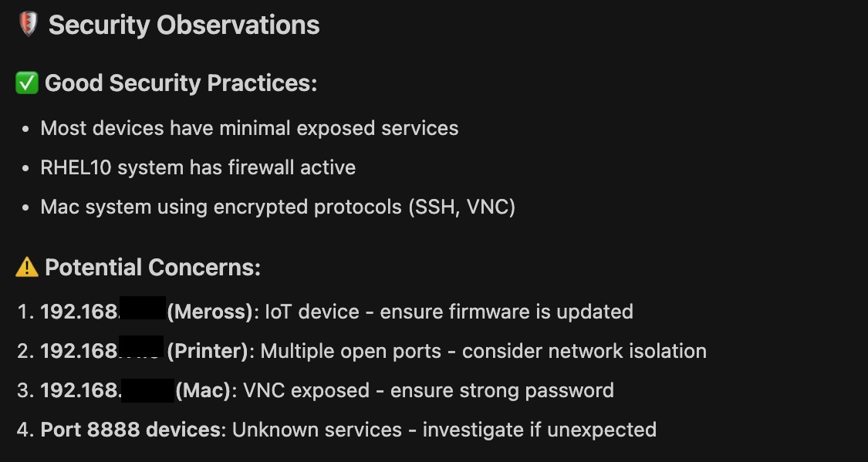This screenshot has height=462, width=868.
Task: Click the 'Most devices have minimal exposed services' bullet
Action: pyautogui.click(x=249, y=128)
